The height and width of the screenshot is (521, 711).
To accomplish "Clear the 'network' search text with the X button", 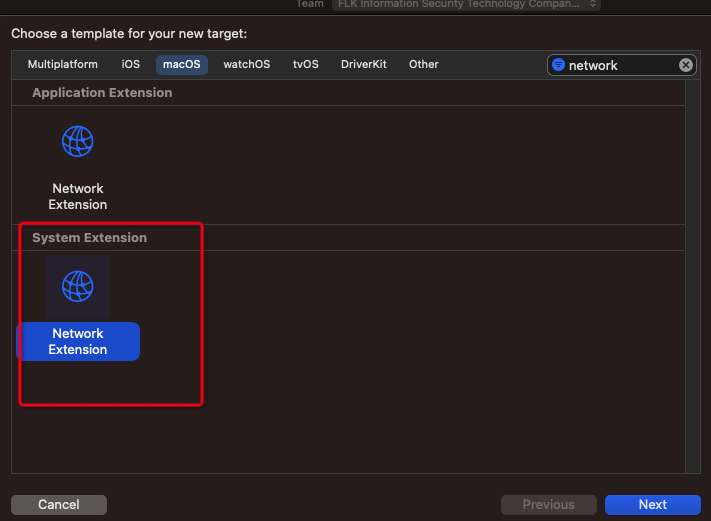I will [686, 65].
